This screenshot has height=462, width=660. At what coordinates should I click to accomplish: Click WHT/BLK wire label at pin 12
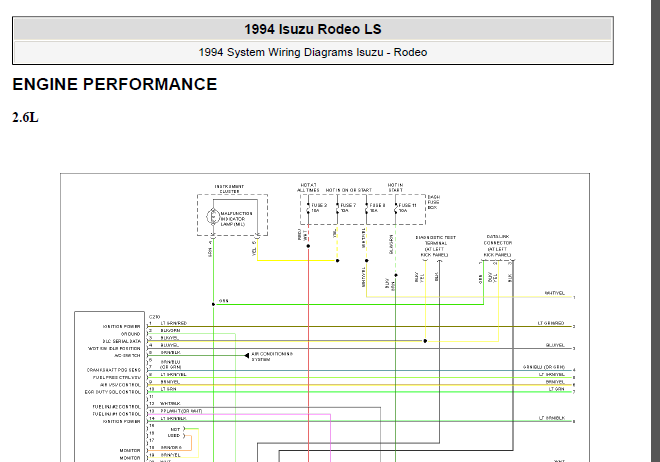170,404
